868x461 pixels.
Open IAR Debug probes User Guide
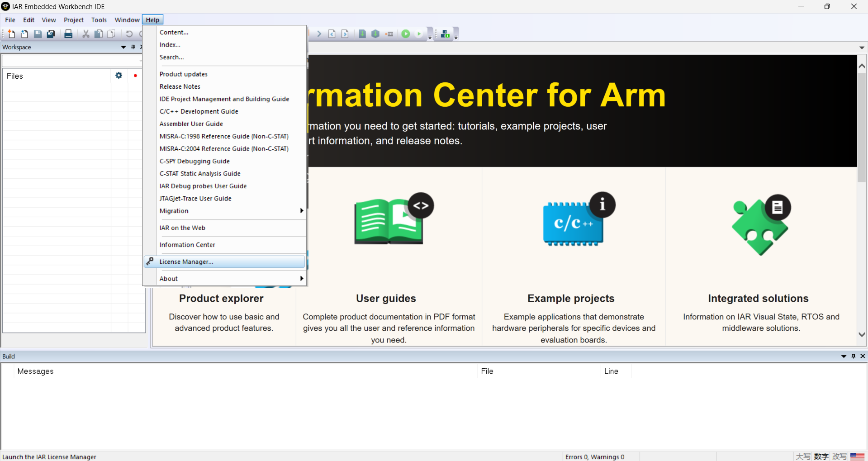(224, 186)
